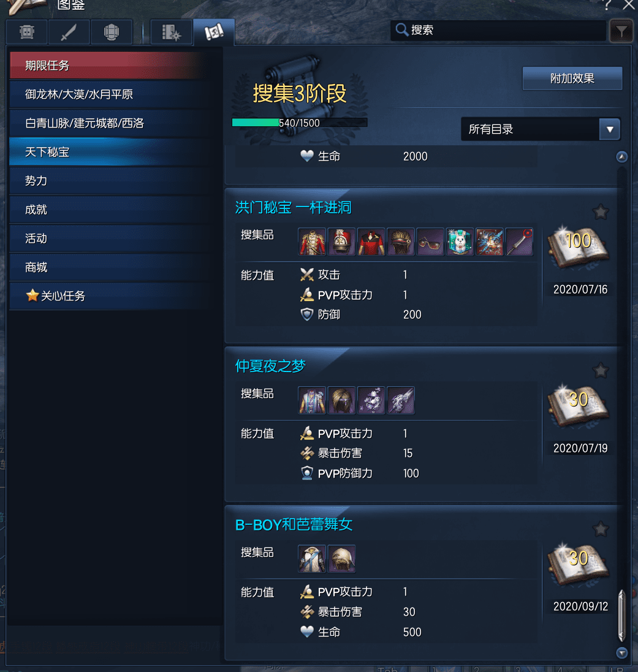The height and width of the screenshot is (672, 638).
Task: Toggle favorite star for 仲夏夜之梦
Action: [601, 370]
